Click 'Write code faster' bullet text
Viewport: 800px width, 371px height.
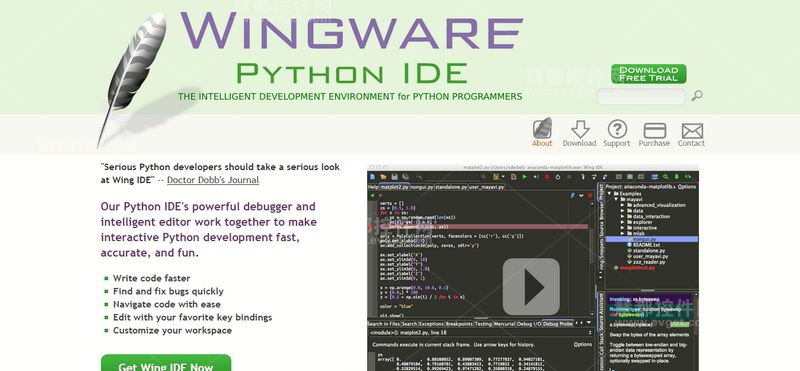click(152, 278)
